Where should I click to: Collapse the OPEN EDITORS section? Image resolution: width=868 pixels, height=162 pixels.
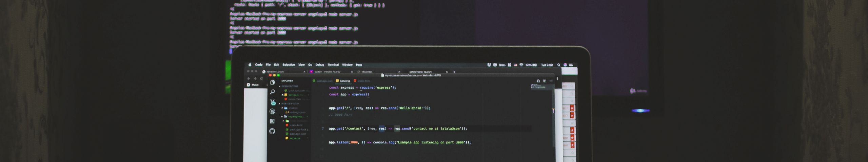pyautogui.click(x=280, y=86)
